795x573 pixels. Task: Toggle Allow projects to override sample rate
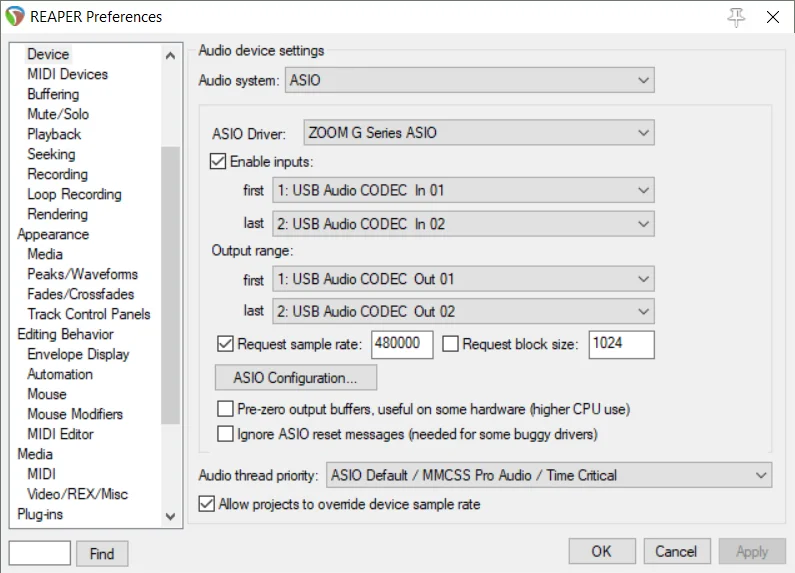click(x=208, y=505)
